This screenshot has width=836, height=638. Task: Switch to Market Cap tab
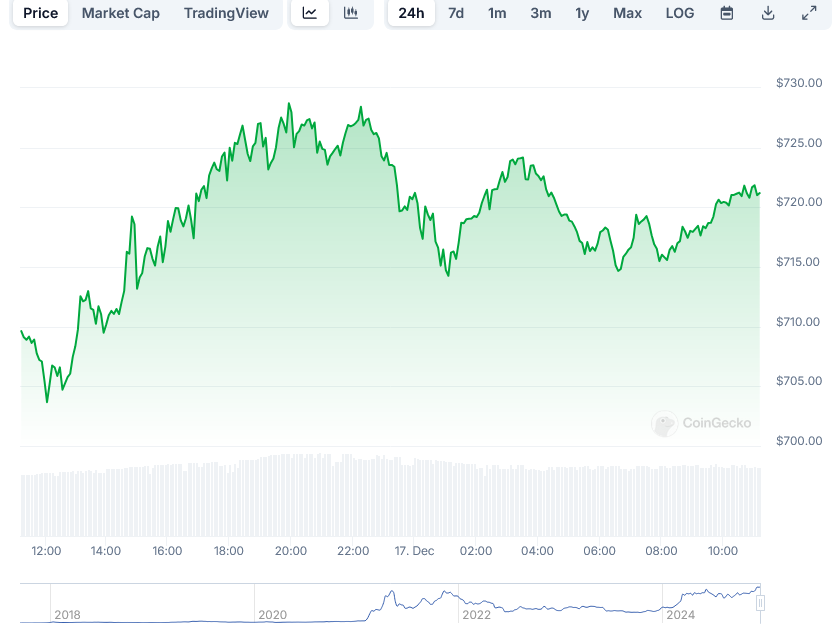pyautogui.click(x=120, y=13)
